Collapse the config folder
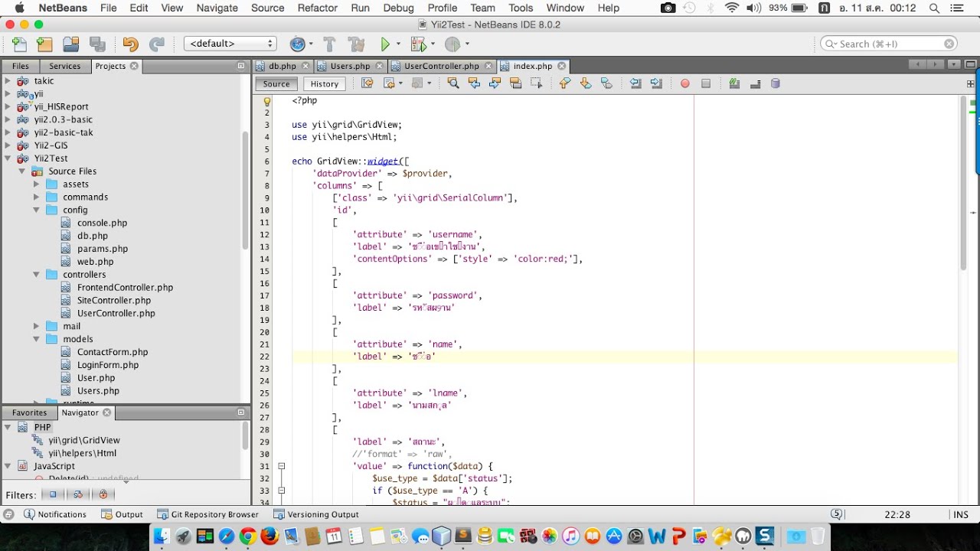The height and width of the screenshot is (551, 980). [x=36, y=210]
